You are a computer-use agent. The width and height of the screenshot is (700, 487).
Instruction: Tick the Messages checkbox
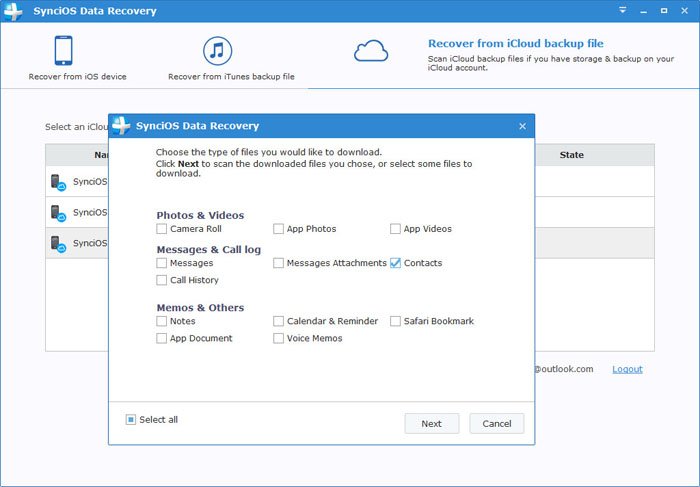pyautogui.click(x=162, y=263)
